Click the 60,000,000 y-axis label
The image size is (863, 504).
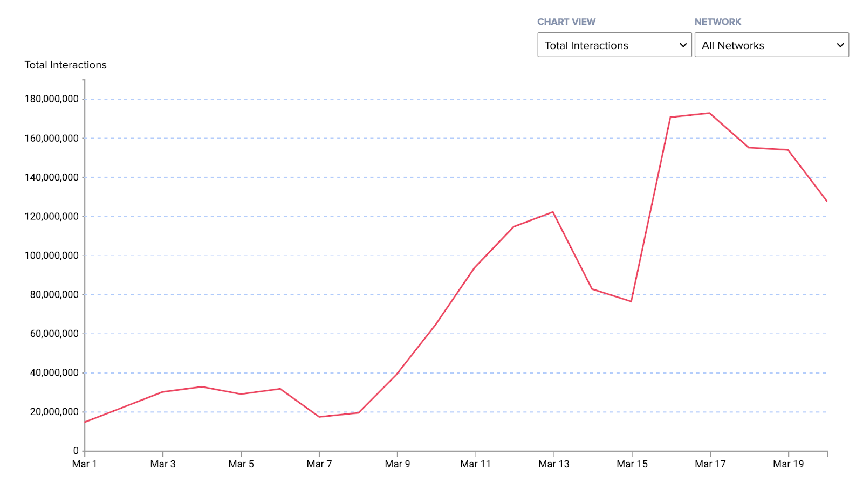(54, 334)
